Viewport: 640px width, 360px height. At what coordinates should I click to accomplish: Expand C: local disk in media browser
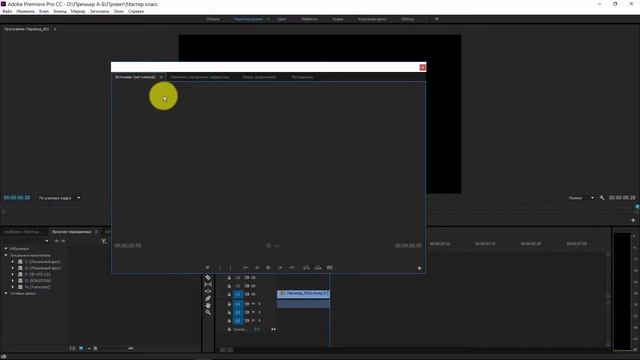pyautogui.click(x=13, y=262)
